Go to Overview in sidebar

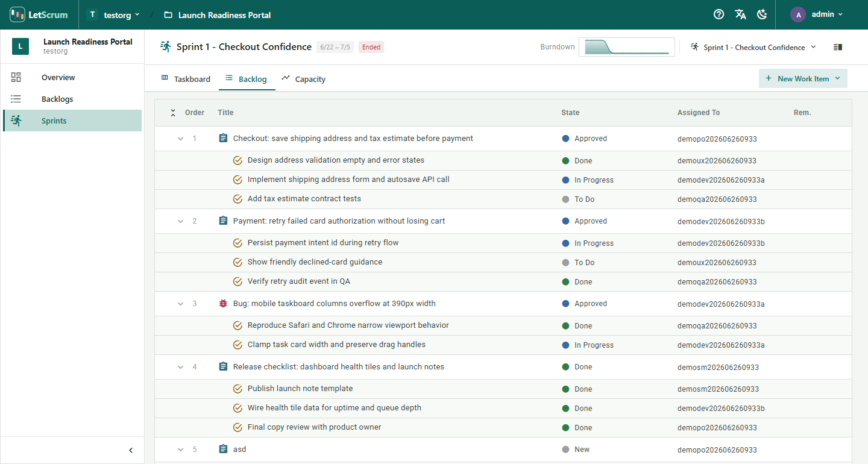coord(72,77)
